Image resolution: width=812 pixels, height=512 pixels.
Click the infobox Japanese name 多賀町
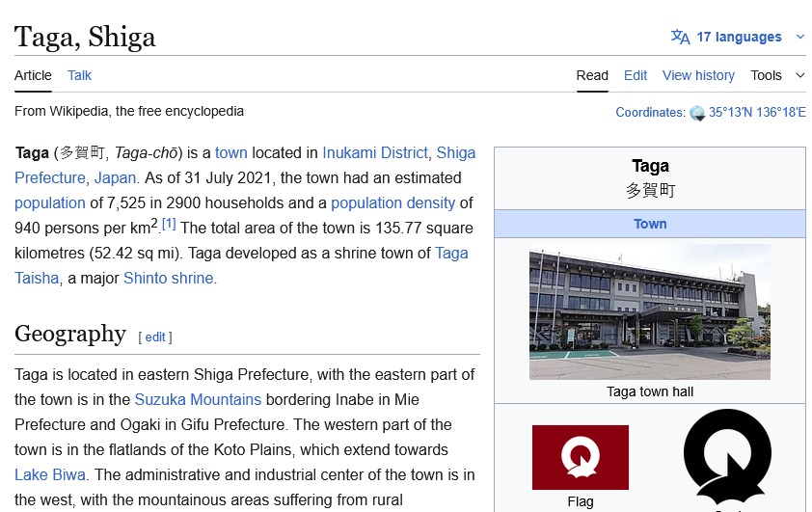(x=650, y=191)
